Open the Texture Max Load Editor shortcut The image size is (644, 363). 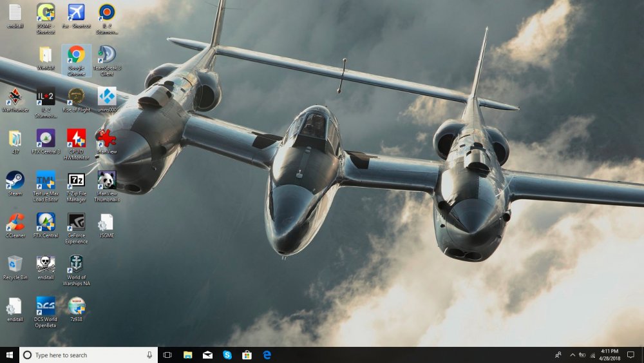pos(45,180)
